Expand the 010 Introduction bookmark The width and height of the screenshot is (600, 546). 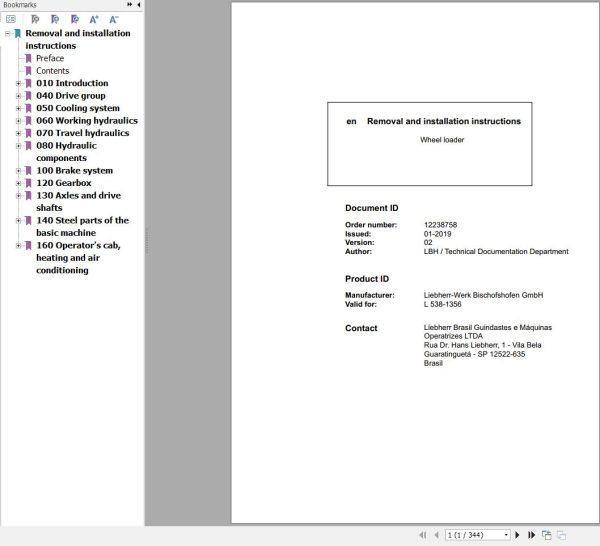point(18,83)
